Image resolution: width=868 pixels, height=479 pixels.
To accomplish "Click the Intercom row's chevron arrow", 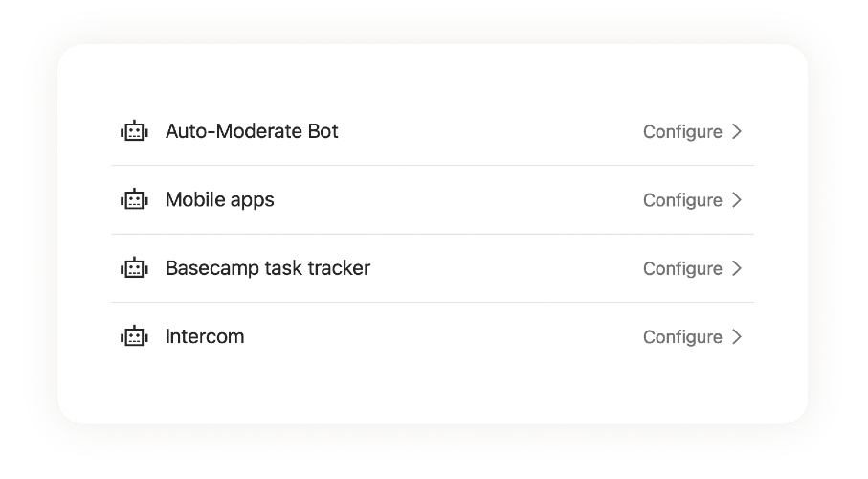I will pos(737,336).
